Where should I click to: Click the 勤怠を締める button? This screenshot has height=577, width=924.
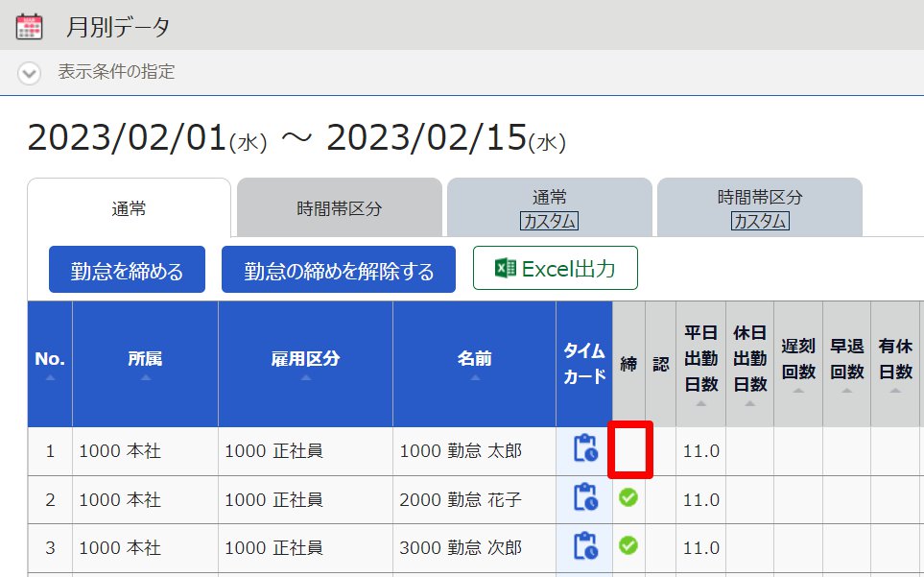[x=128, y=270]
